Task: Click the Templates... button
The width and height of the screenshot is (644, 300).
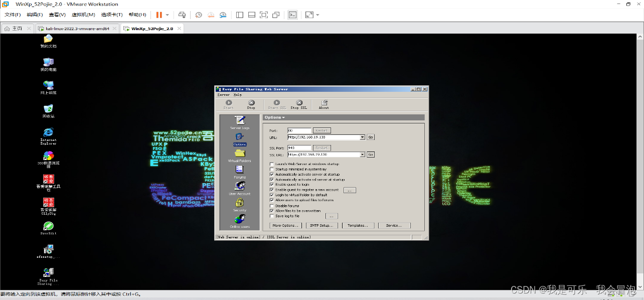Action: [358, 226]
